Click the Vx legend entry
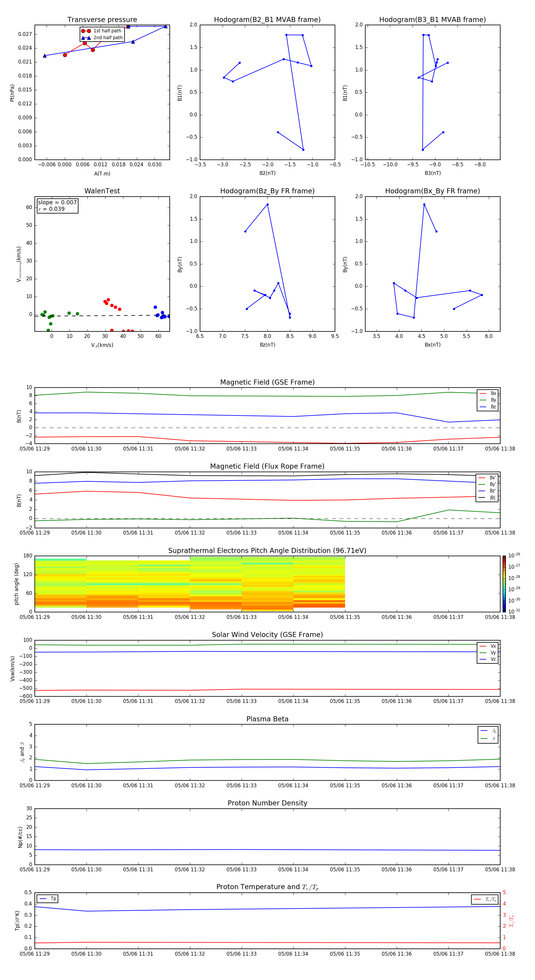This screenshot has width=535, height=980. click(488, 646)
